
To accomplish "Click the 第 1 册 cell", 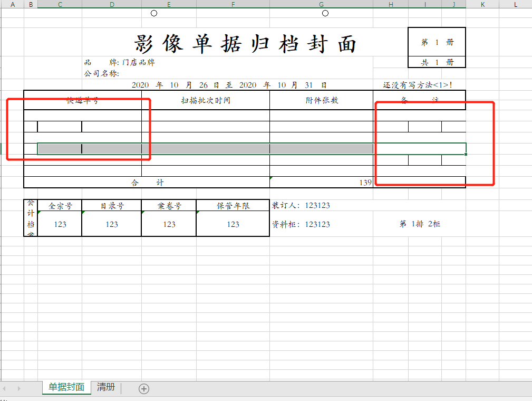I will pyautogui.click(x=437, y=42).
